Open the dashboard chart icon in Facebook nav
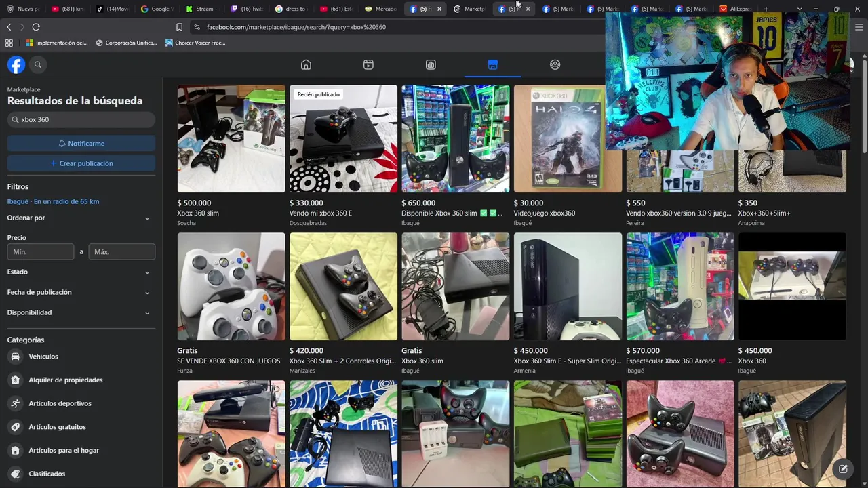868x488 pixels. click(x=431, y=64)
